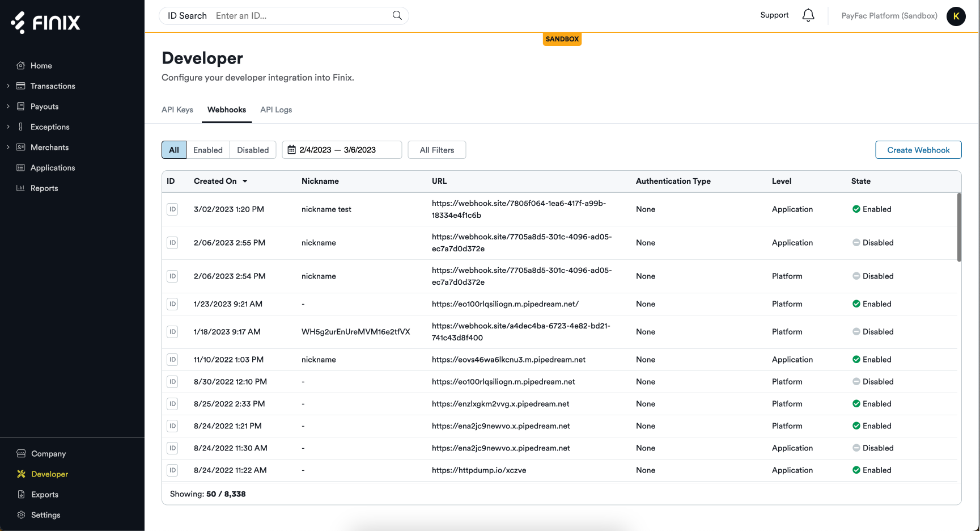Select the All state filter

coord(174,150)
